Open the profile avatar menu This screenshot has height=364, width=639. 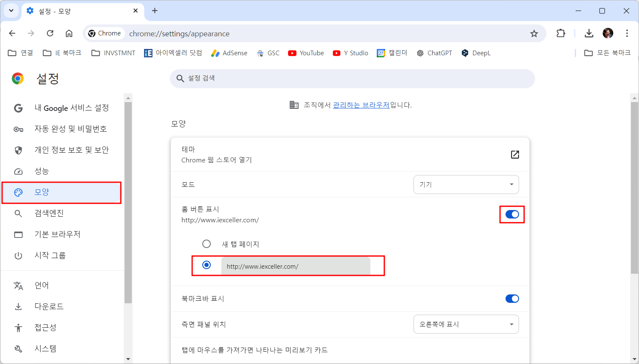[x=608, y=33]
